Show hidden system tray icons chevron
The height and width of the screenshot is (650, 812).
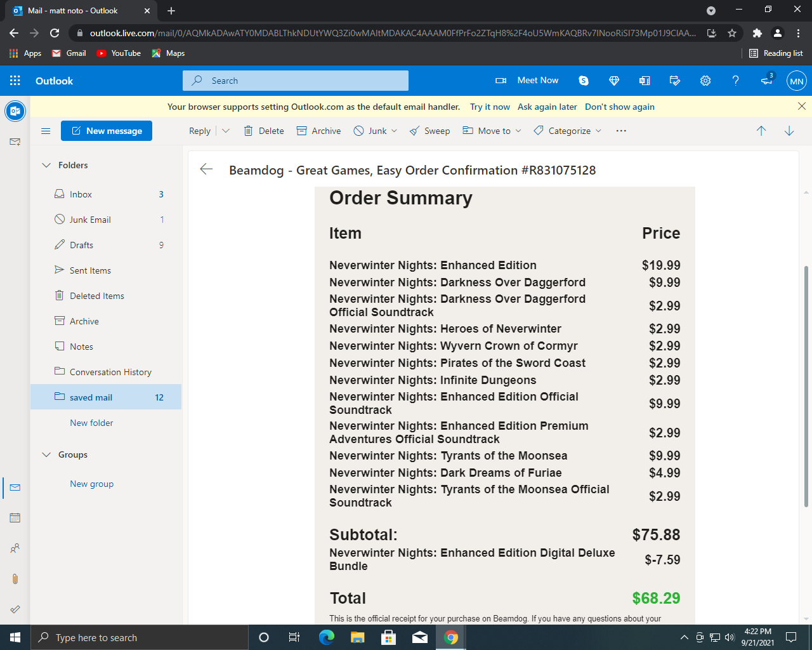coord(684,637)
